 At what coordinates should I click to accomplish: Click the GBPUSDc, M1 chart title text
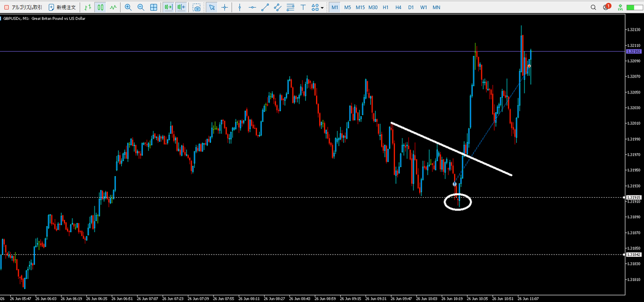45,19
